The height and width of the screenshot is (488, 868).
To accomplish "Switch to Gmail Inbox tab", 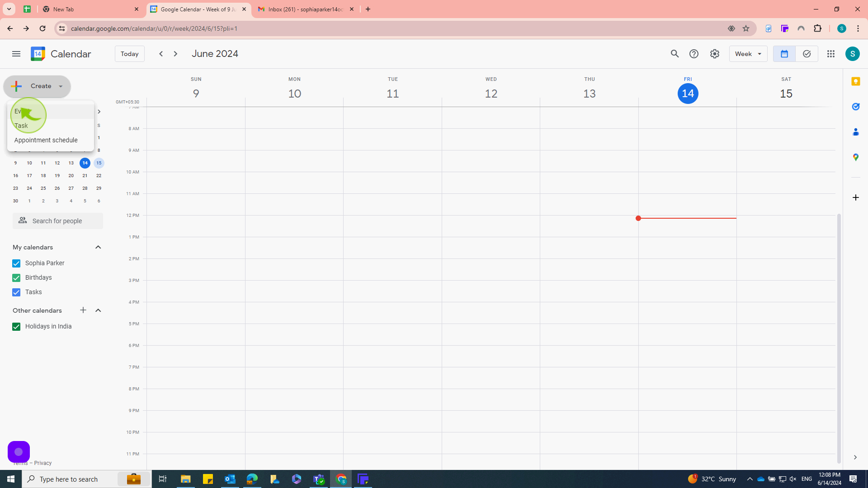I will (306, 9).
